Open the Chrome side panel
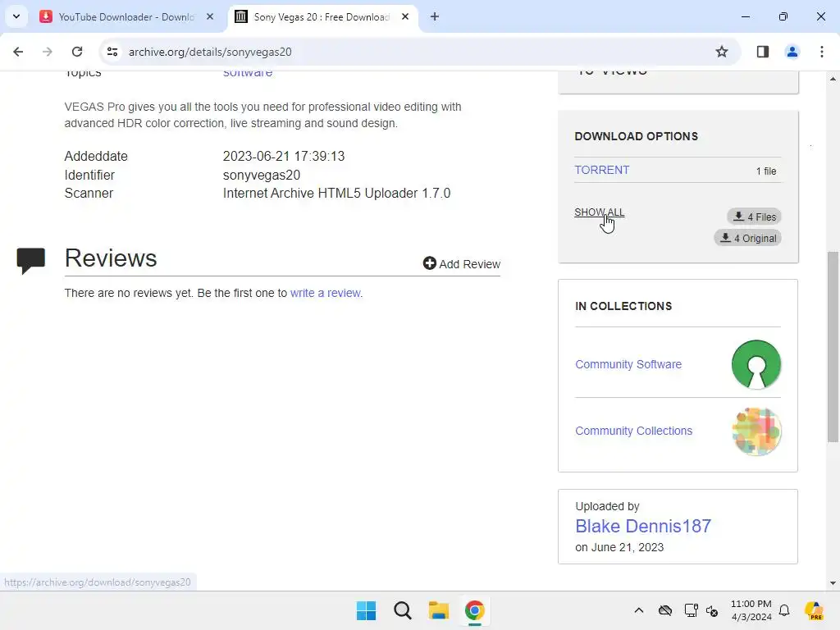The image size is (840, 630). (x=762, y=52)
